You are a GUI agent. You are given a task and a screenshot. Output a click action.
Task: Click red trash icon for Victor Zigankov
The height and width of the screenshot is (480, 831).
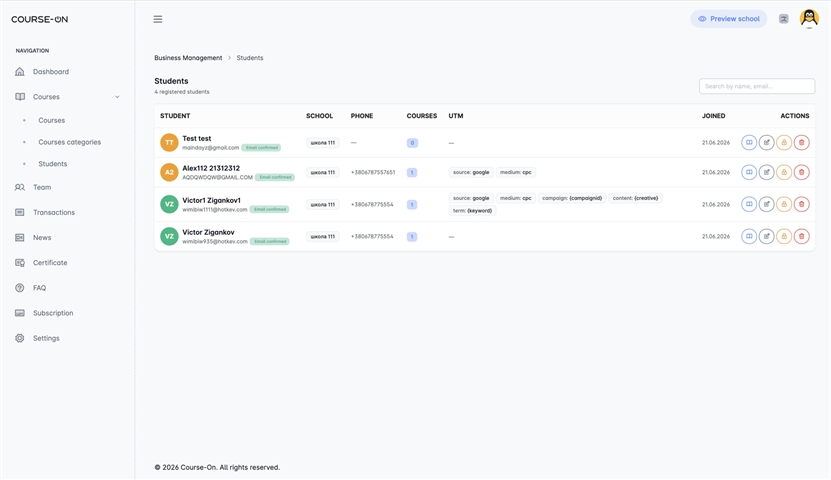[x=801, y=236]
